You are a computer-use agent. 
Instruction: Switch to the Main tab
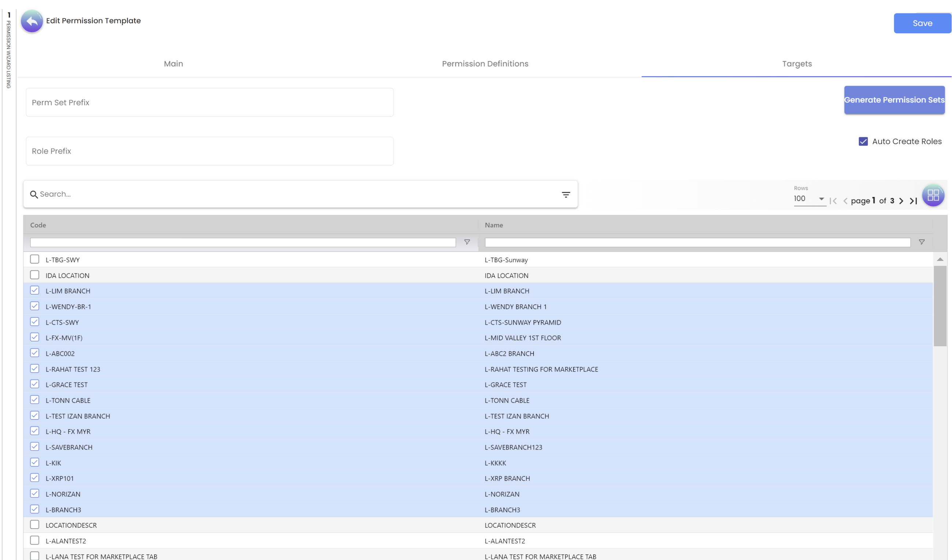[x=173, y=64]
